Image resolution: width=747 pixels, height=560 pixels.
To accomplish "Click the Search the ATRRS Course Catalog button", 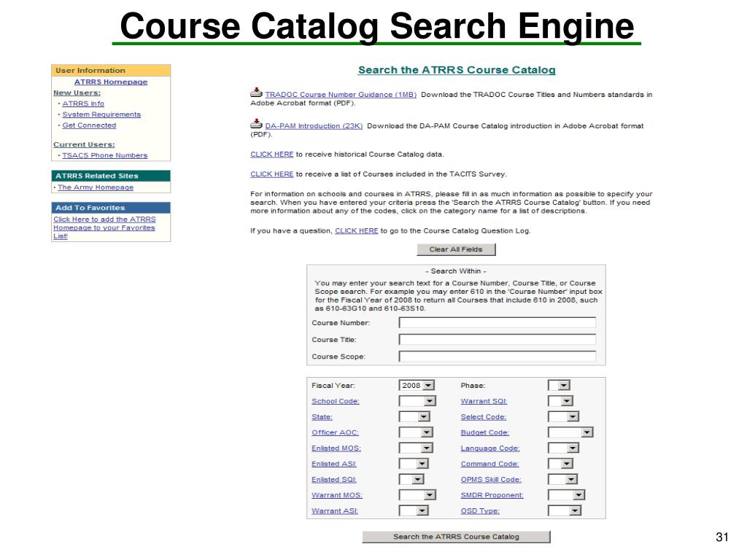I will pyautogui.click(x=456, y=537).
